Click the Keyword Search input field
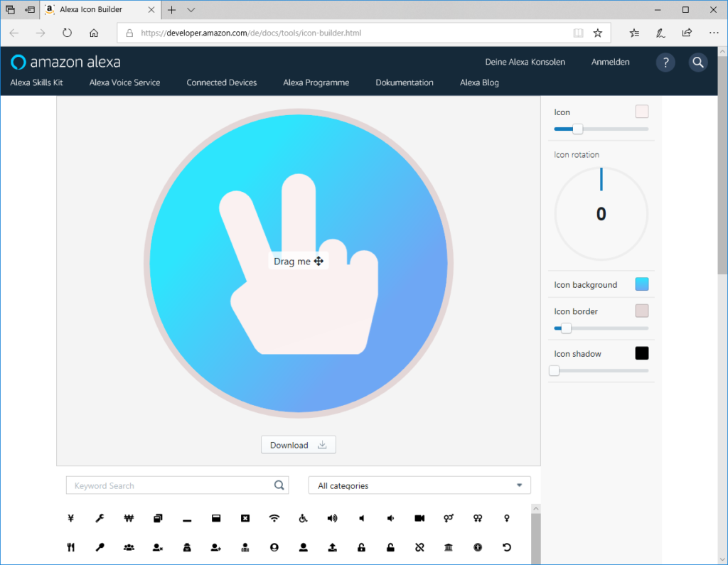728x565 pixels. 171,485
